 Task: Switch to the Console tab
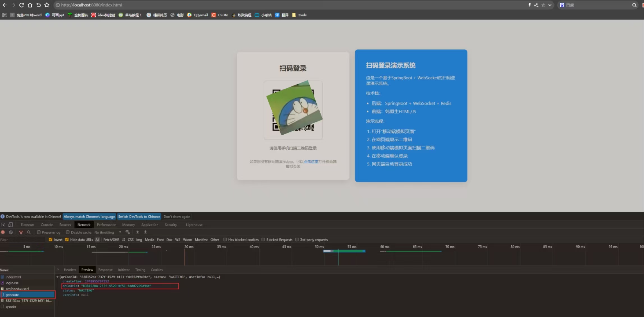47,225
